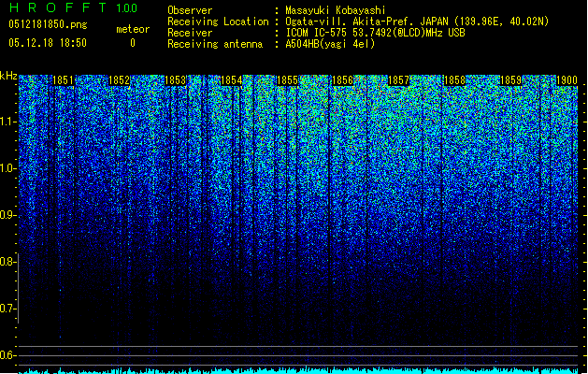Click the 0.8 kHz axis tick label
Screen dimensions: 588x374
tap(7, 262)
